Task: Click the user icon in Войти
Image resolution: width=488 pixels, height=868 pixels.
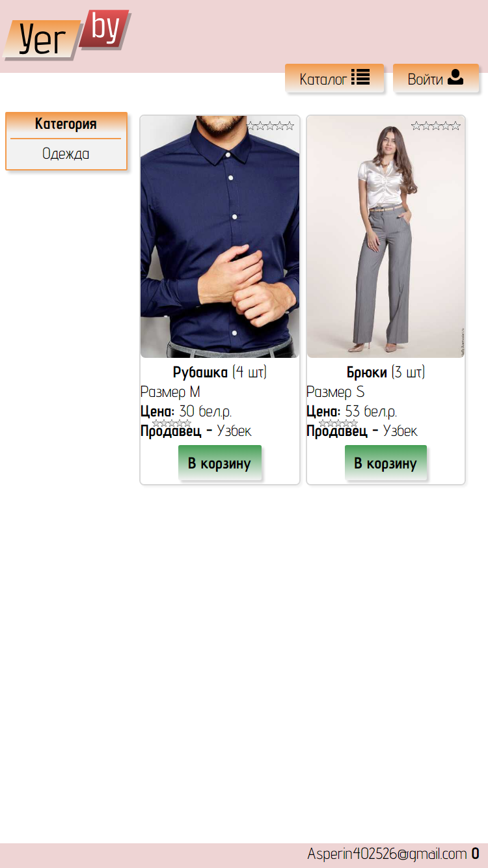Action: coord(455,77)
